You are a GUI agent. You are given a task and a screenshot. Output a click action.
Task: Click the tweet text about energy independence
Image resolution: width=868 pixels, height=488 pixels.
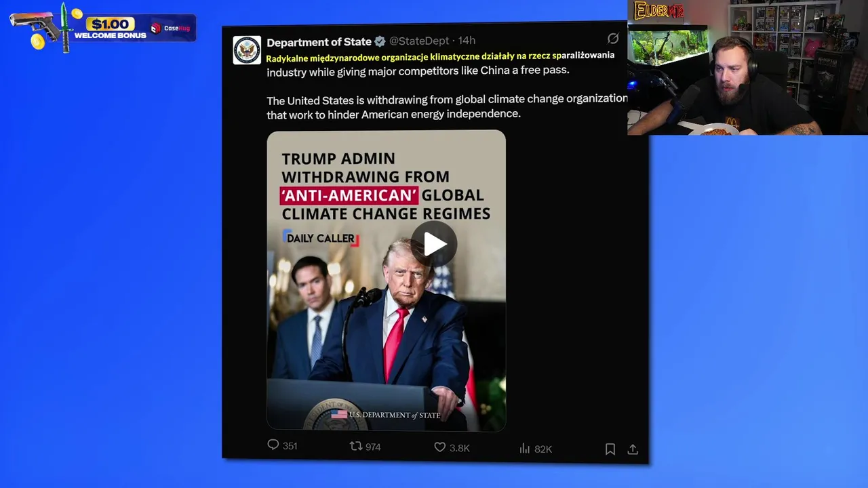tap(447, 106)
